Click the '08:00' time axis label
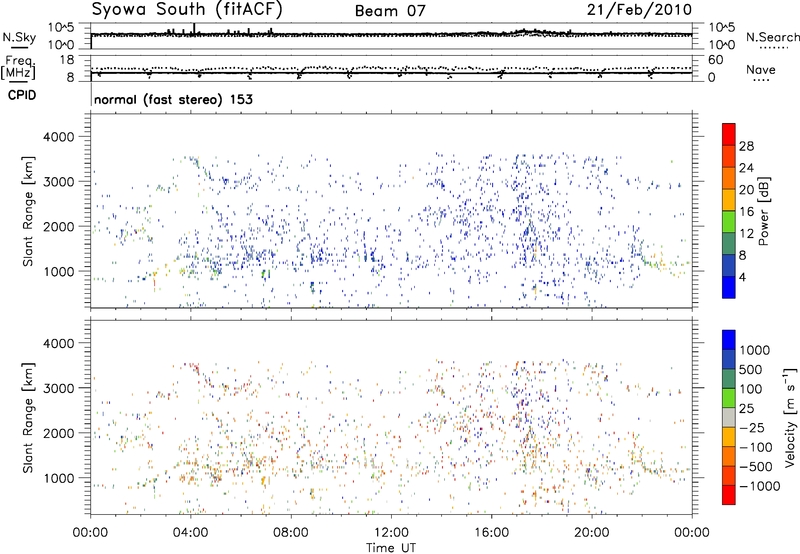 (x=291, y=533)
